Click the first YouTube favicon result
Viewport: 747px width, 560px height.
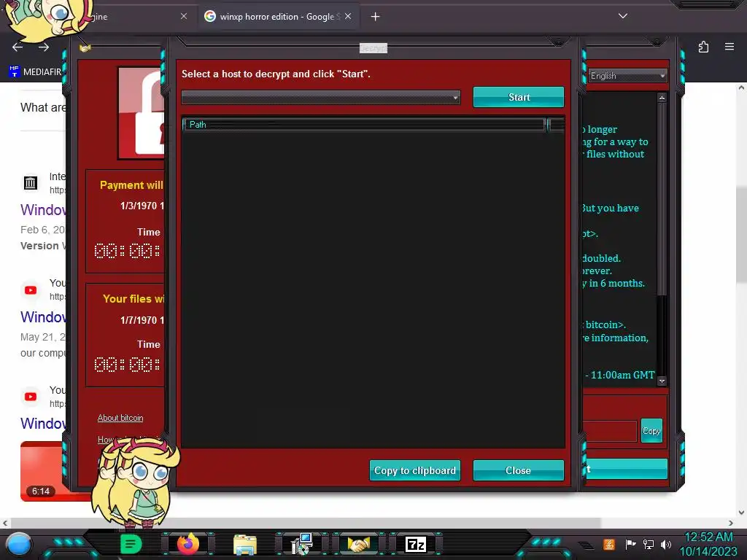coord(31,290)
